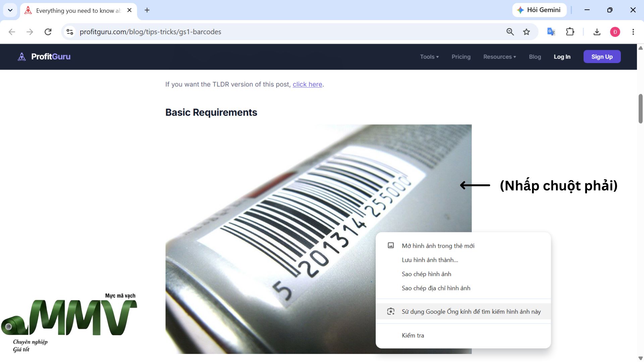Screen dimensions: 644x362
Task: Go back to the previous page
Action: [12, 32]
